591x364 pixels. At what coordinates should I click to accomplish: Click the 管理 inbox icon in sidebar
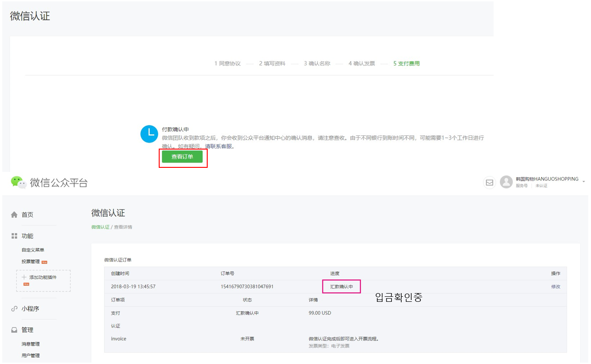point(14,330)
